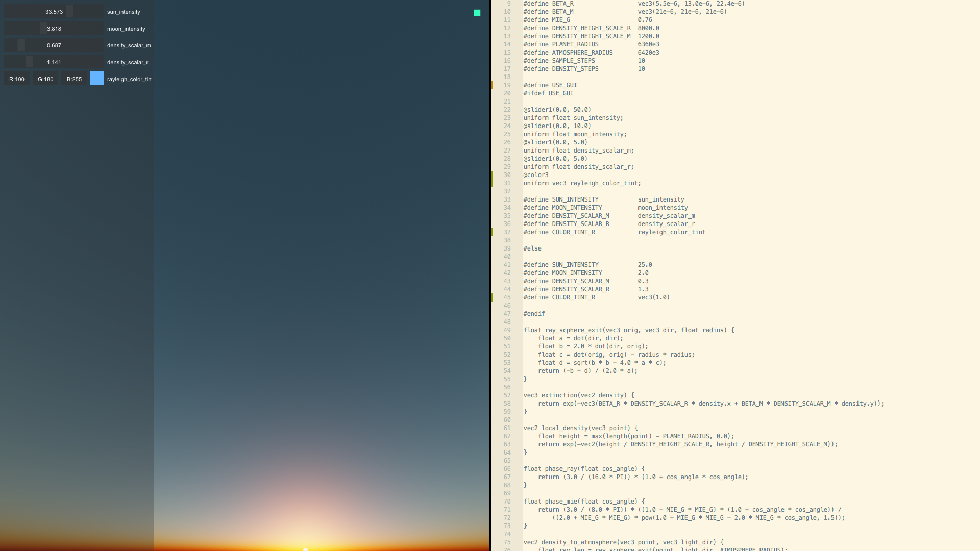Click the density_scalar_r slider
980x551 pixels.
tap(54, 62)
